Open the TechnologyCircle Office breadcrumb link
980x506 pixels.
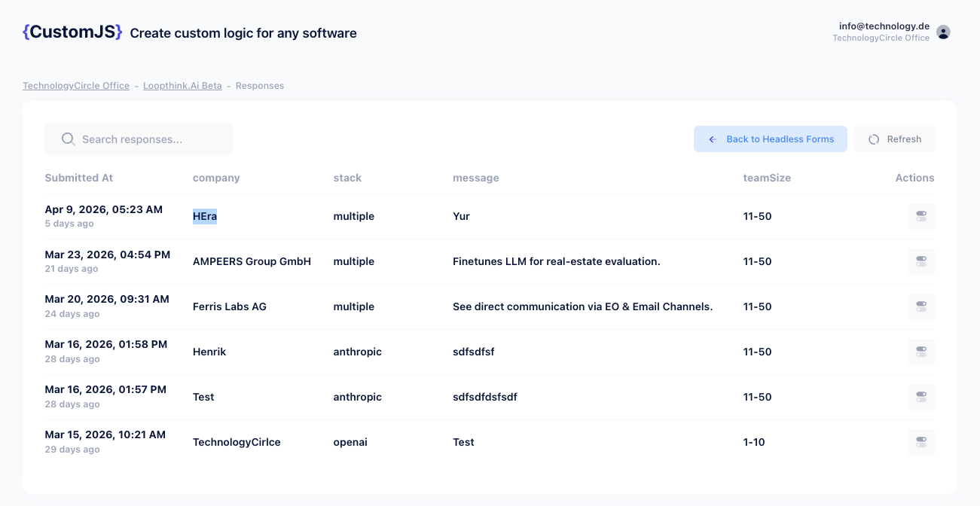point(75,85)
